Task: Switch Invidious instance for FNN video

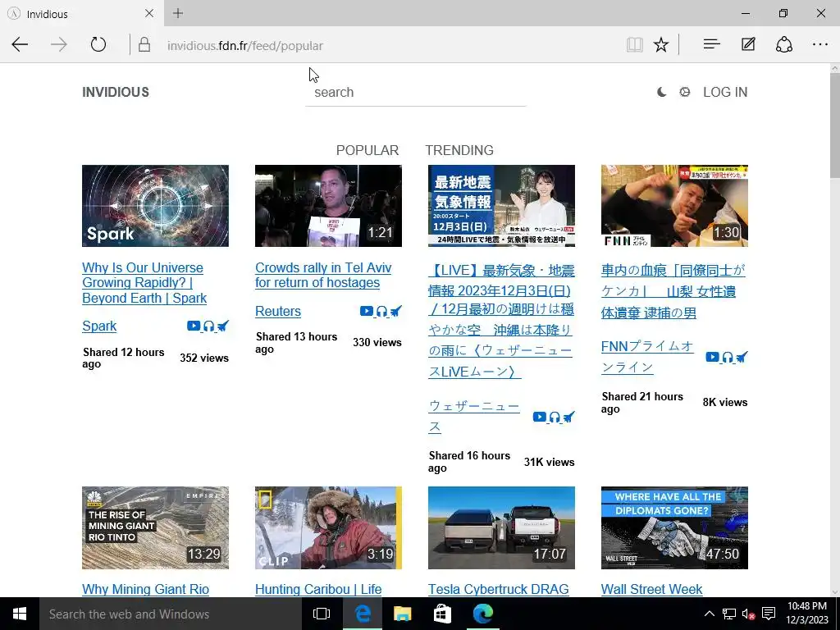Action: click(742, 357)
